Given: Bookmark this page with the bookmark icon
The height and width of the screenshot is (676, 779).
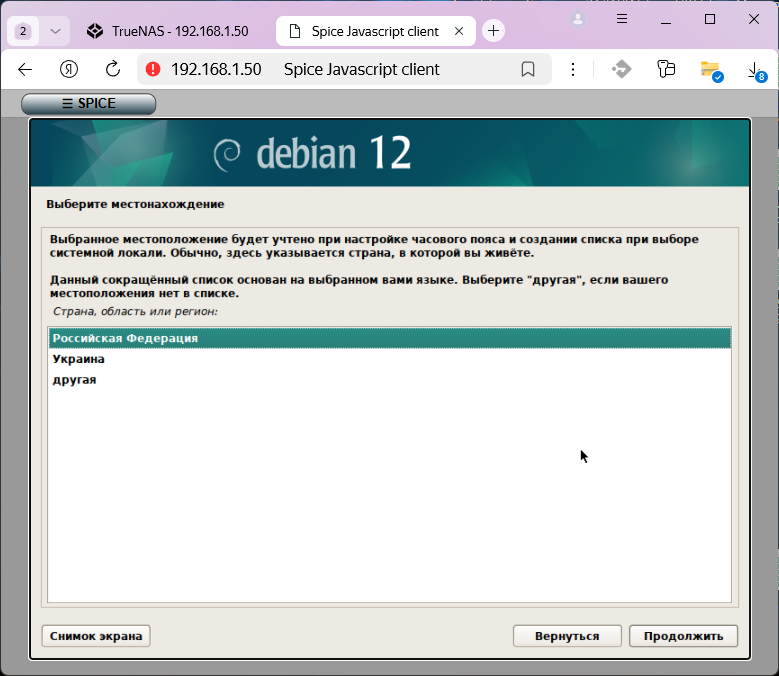Looking at the screenshot, I should point(528,70).
